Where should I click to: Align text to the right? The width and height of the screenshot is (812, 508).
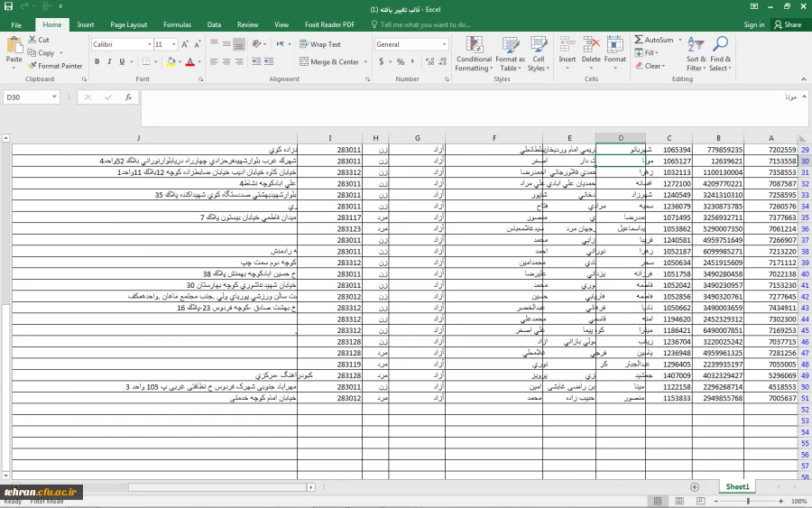(x=239, y=61)
